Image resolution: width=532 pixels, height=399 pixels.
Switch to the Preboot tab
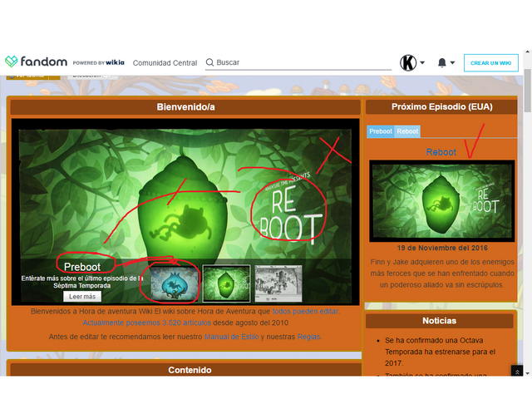381,131
